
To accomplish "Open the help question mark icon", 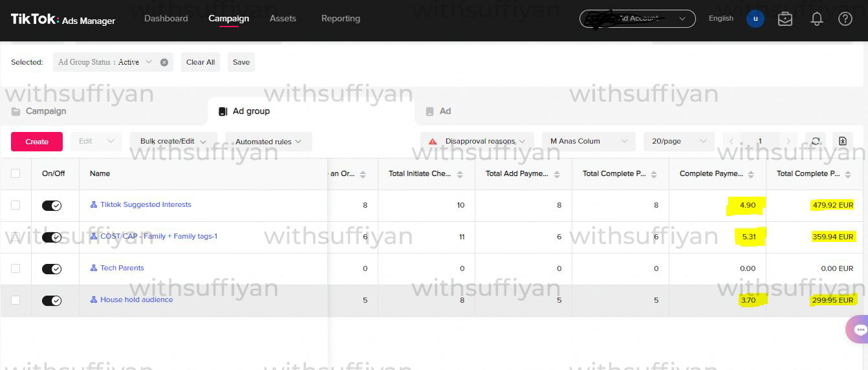I will coord(845,19).
